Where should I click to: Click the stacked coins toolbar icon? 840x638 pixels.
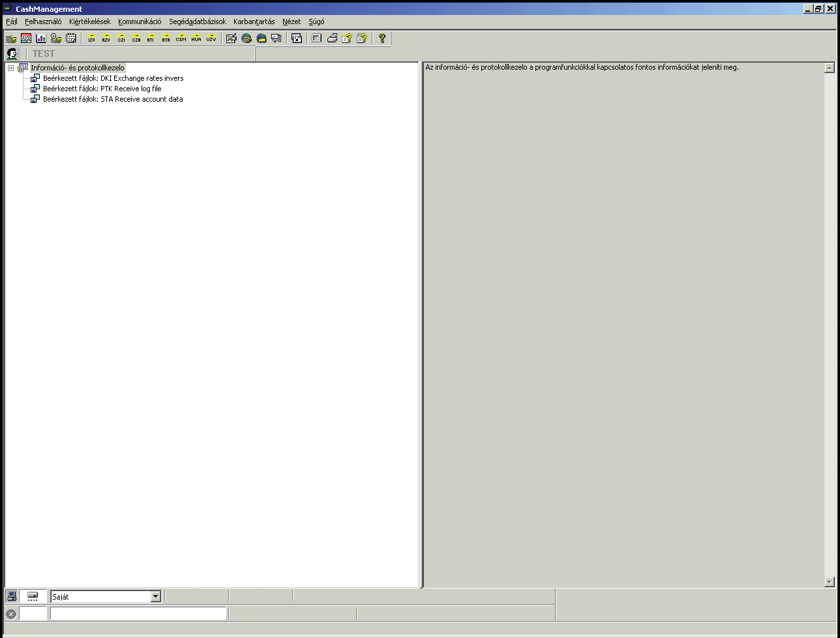[x=11, y=38]
